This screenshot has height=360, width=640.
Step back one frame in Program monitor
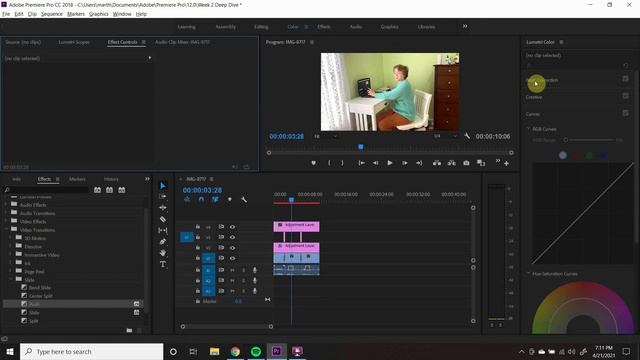coord(376,163)
